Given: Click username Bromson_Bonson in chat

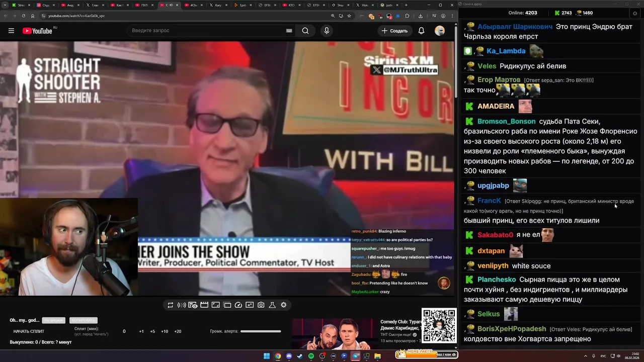Looking at the screenshot, I should coord(506,121).
